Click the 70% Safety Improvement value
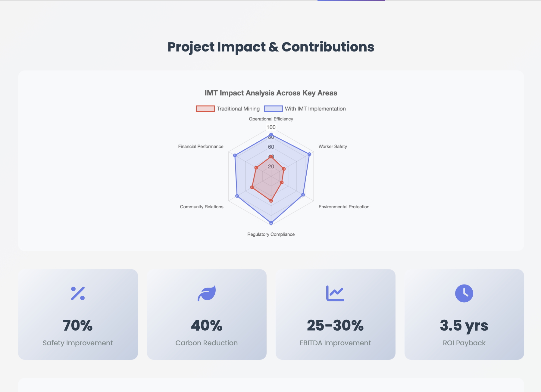 [x=78, y=325]
